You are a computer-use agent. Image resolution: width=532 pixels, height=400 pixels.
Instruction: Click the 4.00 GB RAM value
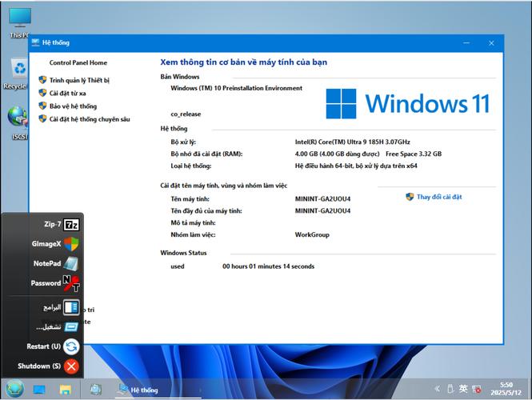(337, 154)
